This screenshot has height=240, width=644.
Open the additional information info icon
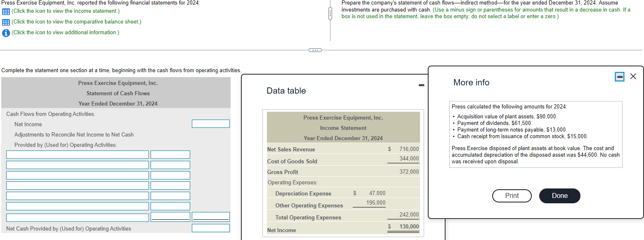click(x=6, y=33)
